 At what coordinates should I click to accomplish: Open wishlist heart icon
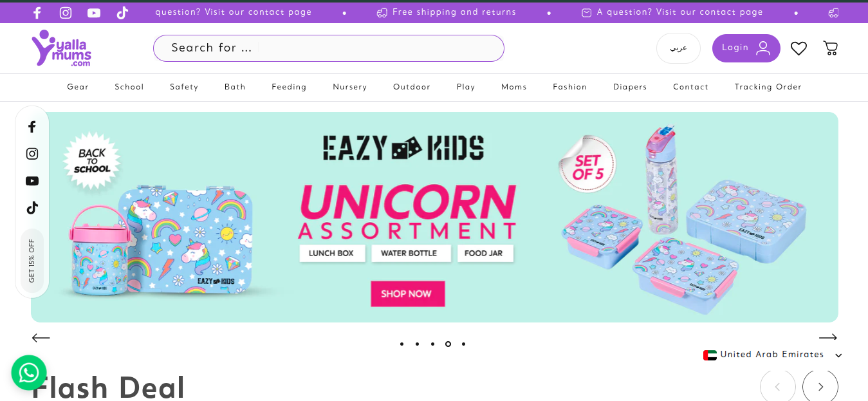point(799,48)
